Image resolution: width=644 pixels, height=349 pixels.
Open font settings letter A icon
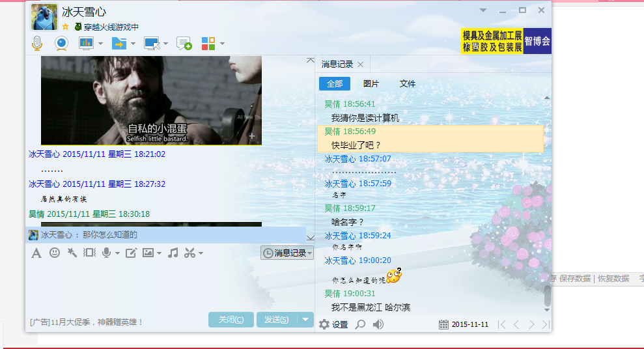[x=36, y=253]
